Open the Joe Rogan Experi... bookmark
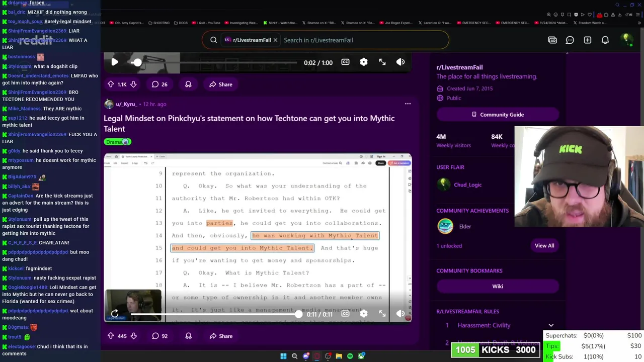Screen dimensions: 644x362 (396, 23)
